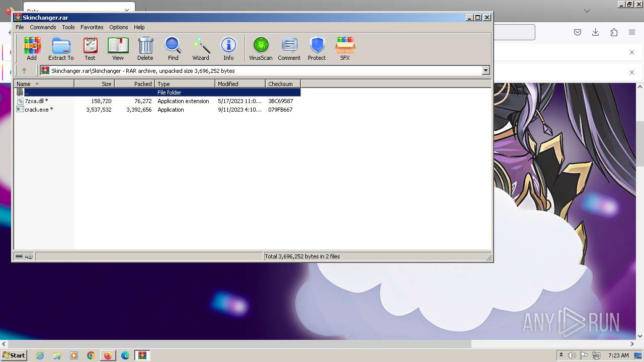The image size is (644, 362).
Task: Click 7zxa.dll packed size 76,272
Action: click(143, 101)
